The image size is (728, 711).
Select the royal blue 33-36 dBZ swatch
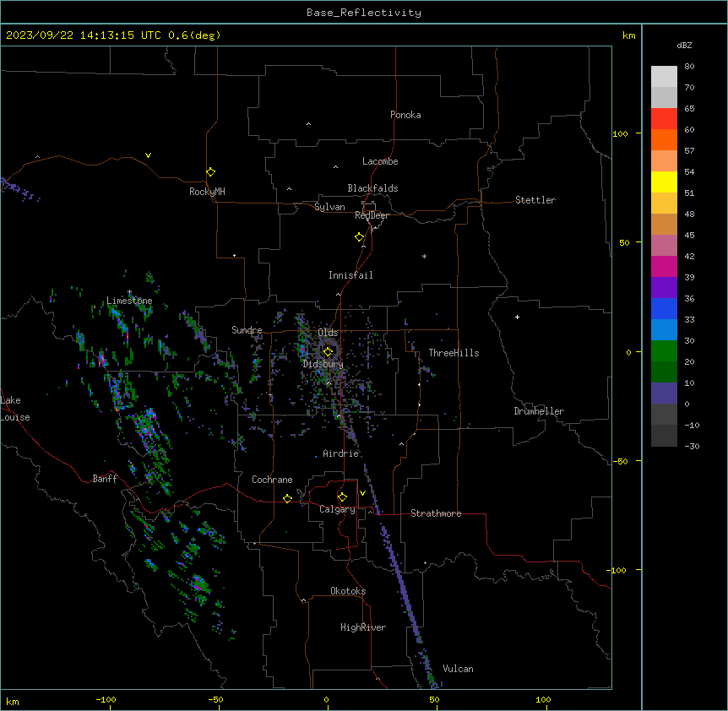click(x=664, y=308)
